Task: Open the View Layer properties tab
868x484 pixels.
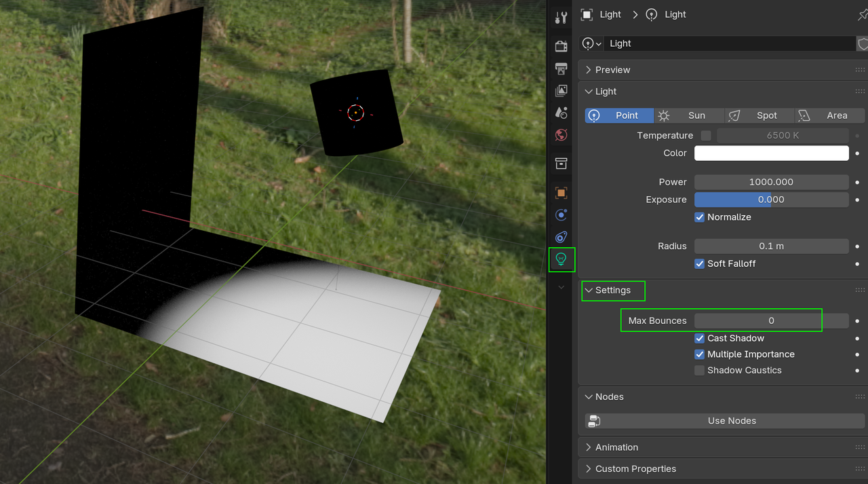Action: click(x=561, y=91)
